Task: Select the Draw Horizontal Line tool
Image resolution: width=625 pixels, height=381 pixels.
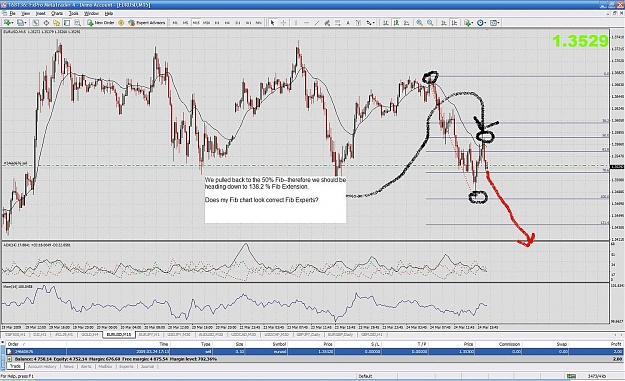Action: pos(307,23)
